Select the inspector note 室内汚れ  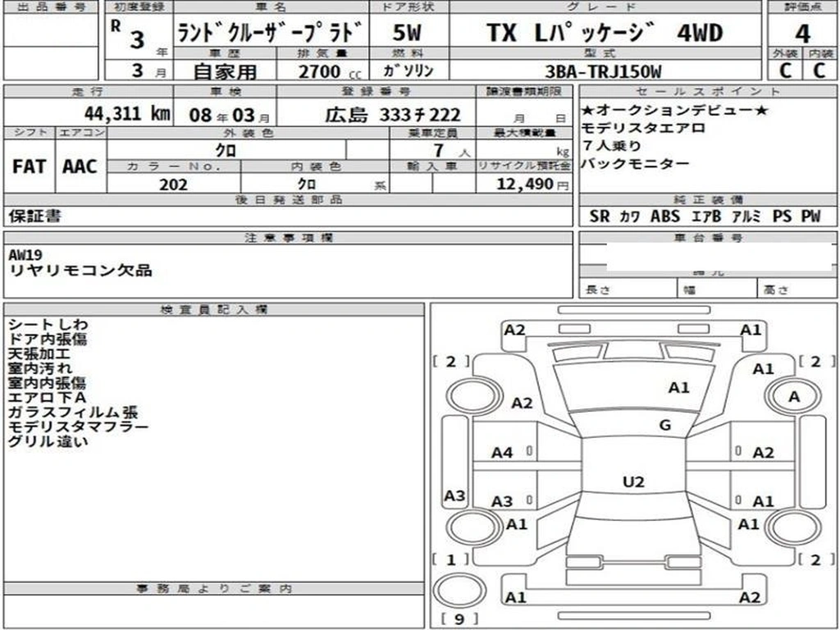(40, 368)
